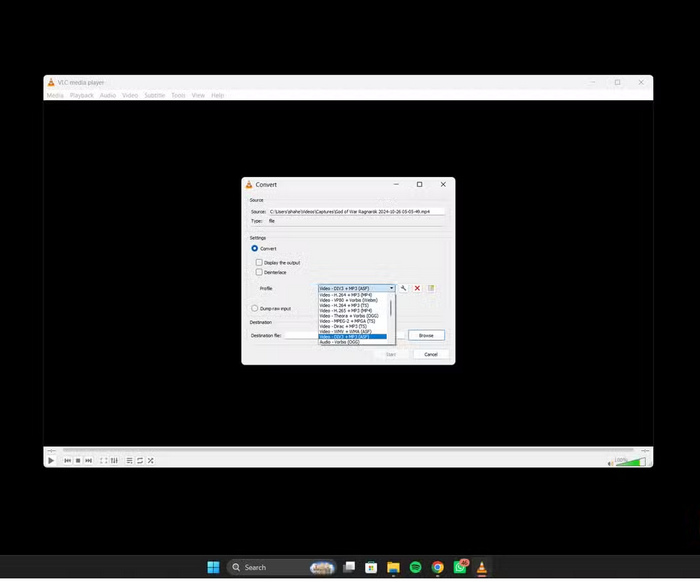
Task: Toggle the random shuffle icon
Action: pyautogui.click(x=151, y=461)
